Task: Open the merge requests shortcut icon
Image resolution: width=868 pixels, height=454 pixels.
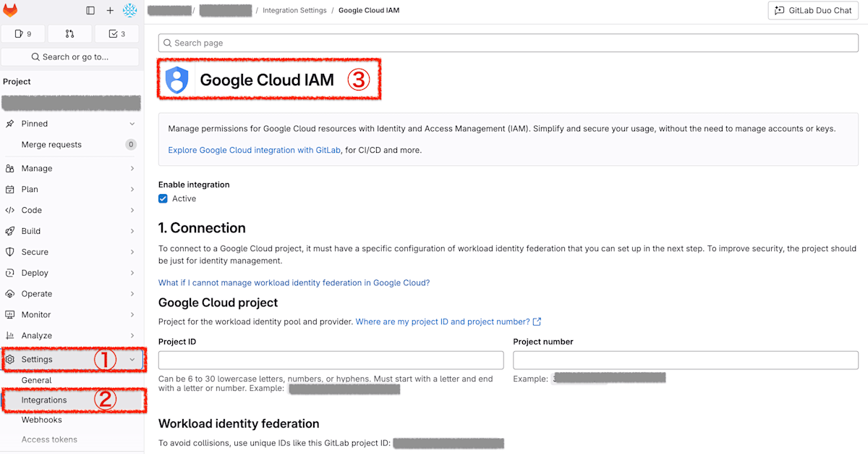Action: 69,34
